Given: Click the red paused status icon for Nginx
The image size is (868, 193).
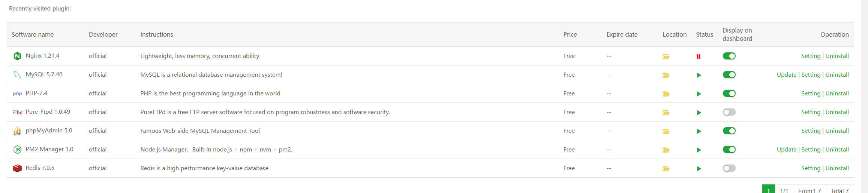Looking at the screenshot, I should [x=699, y=56].
